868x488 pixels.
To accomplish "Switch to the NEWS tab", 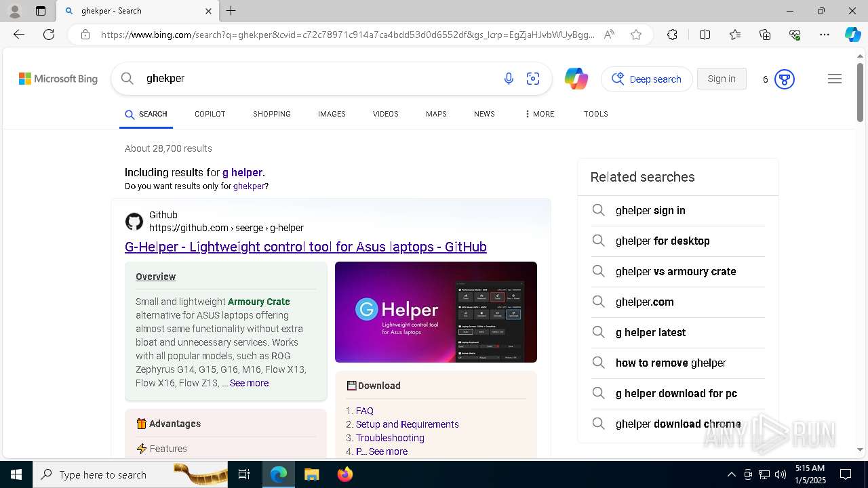I will [x=484, y=114].
